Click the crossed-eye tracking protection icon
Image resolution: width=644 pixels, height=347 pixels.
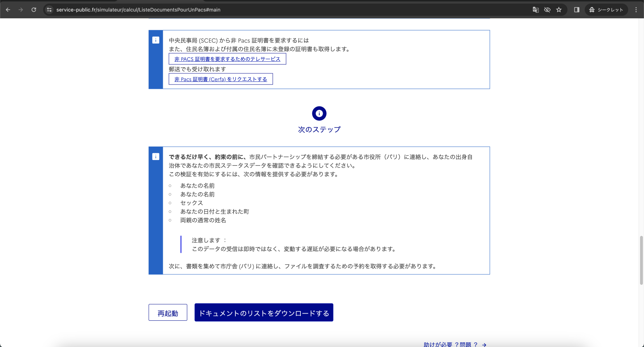(x=547, y=10)
